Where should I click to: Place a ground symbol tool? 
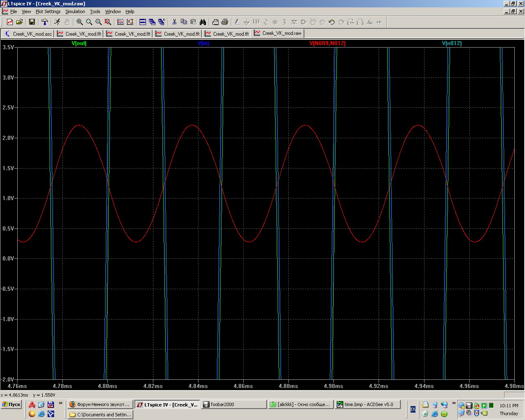[247, 22]
